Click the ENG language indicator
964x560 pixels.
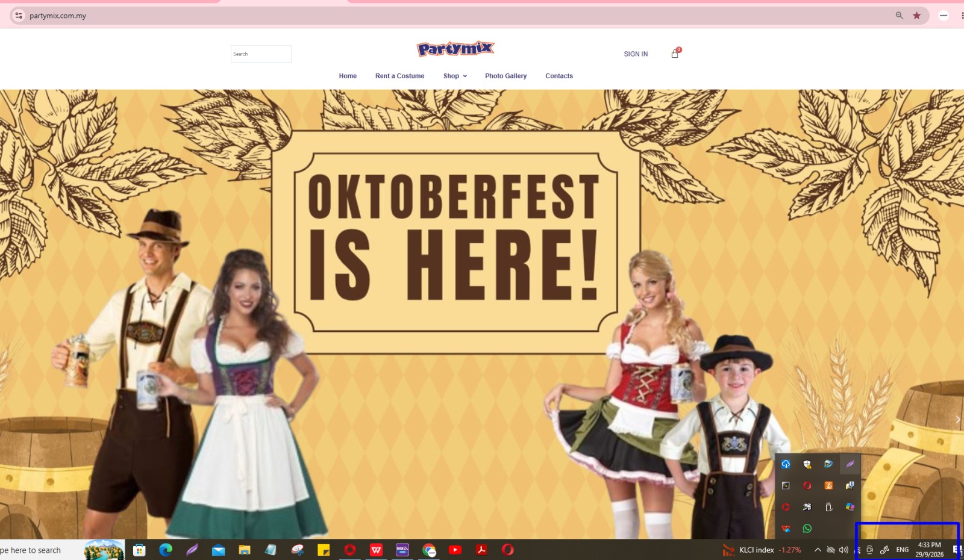pos(902,550)
